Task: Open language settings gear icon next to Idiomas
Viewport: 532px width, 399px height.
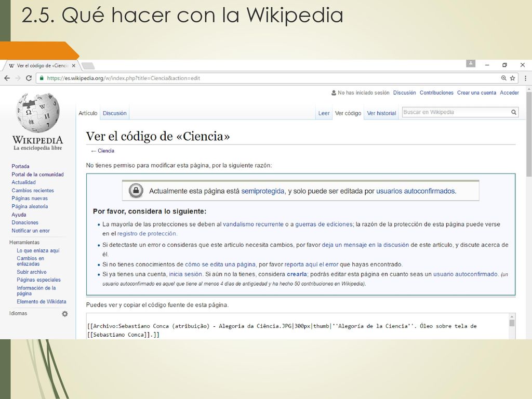Action: click(x=65, y=314)
